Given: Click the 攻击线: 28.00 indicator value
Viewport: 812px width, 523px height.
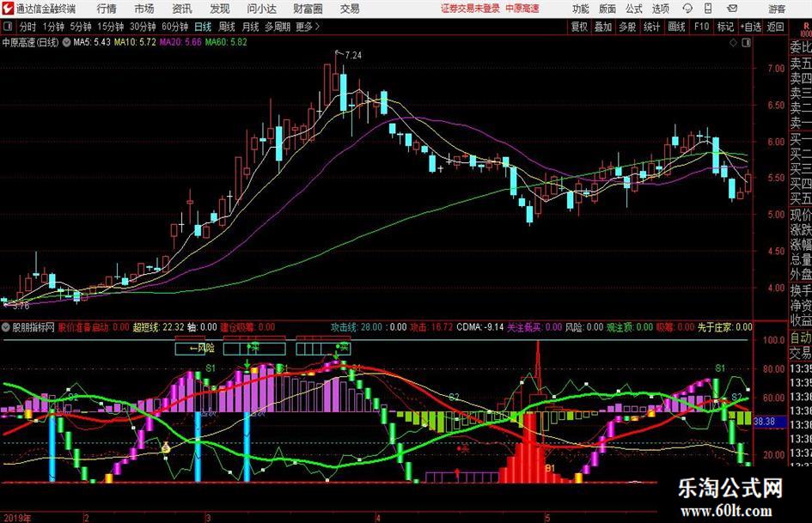Looking at the screenshot, I should click(x=357, y=327).
